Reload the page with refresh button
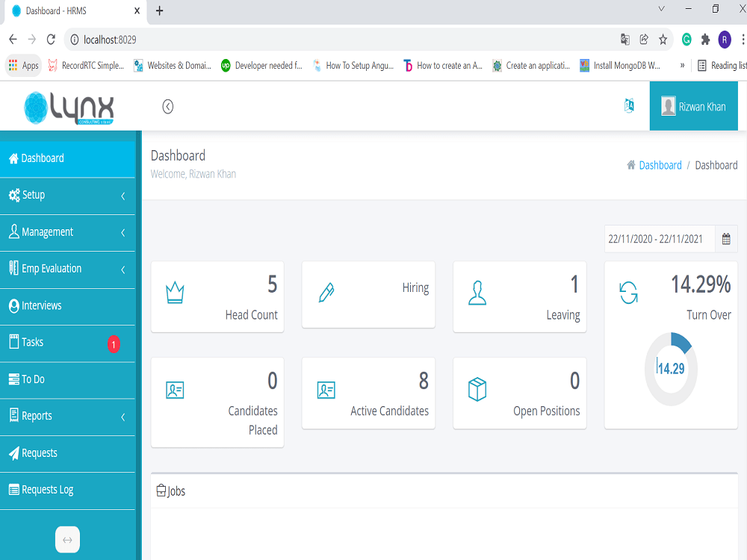 click(x=51, y=40)
